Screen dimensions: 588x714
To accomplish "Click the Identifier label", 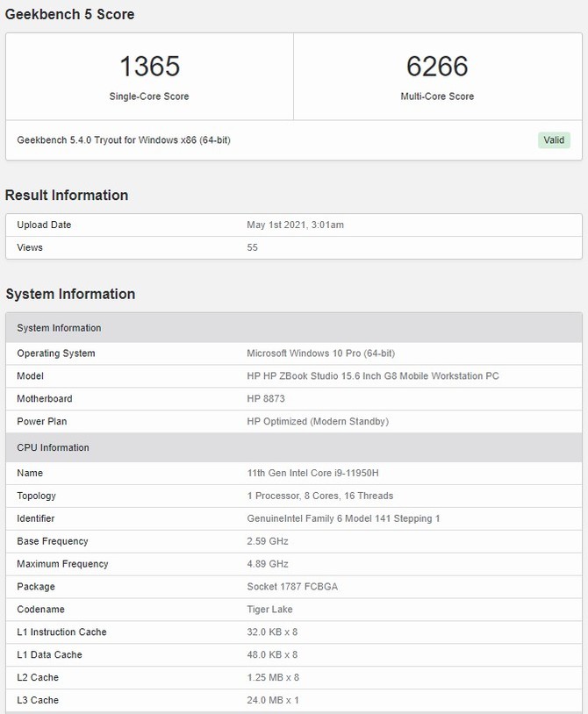I will [35, 518].
